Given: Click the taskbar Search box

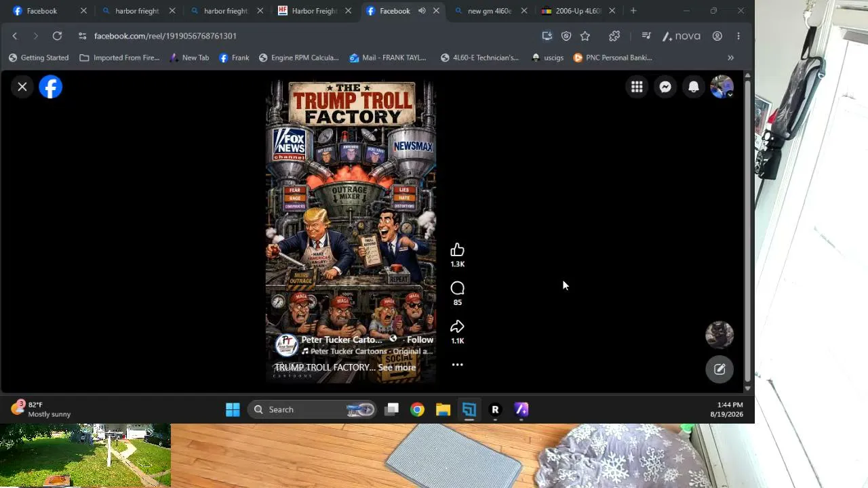Looking at the screenshot, I should click(312, 409).
